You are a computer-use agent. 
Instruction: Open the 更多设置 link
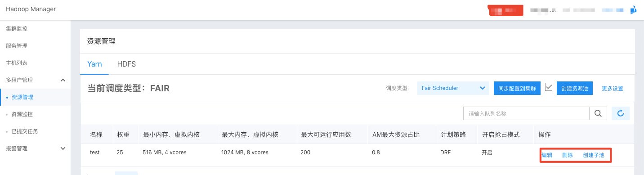(x=613, y=89)
